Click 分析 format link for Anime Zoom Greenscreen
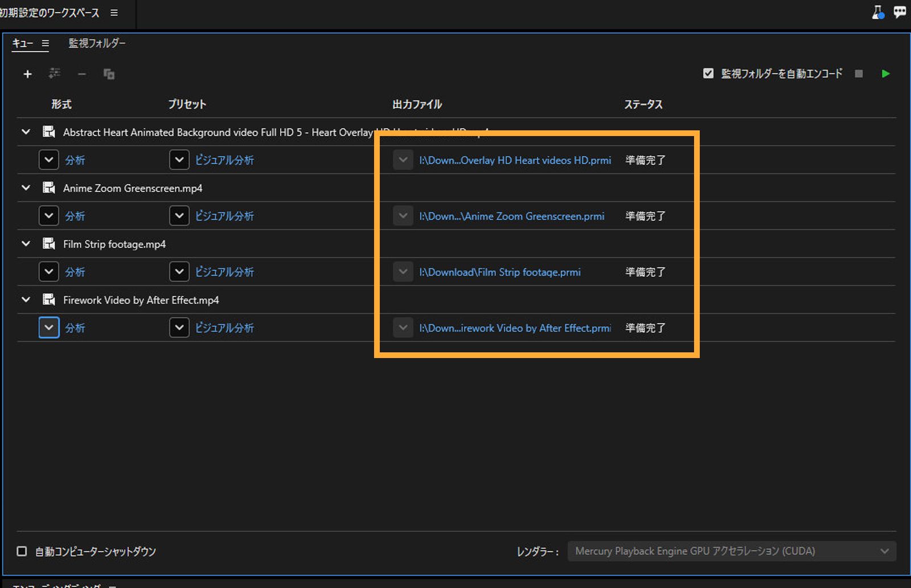The height and width of the screenshot is (588, 911). coord(75,216)
